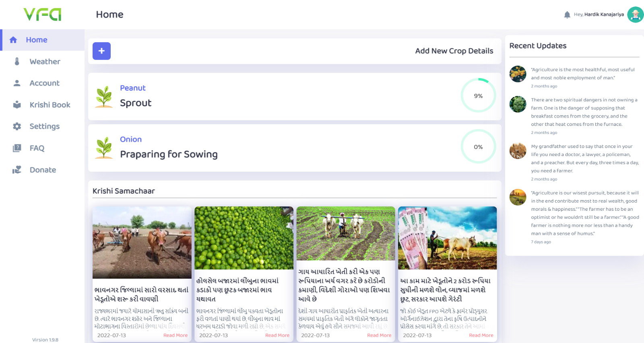Click the FAQ icon in sidebar
Viewport: 644px width, 343px height.
(17, 148)
